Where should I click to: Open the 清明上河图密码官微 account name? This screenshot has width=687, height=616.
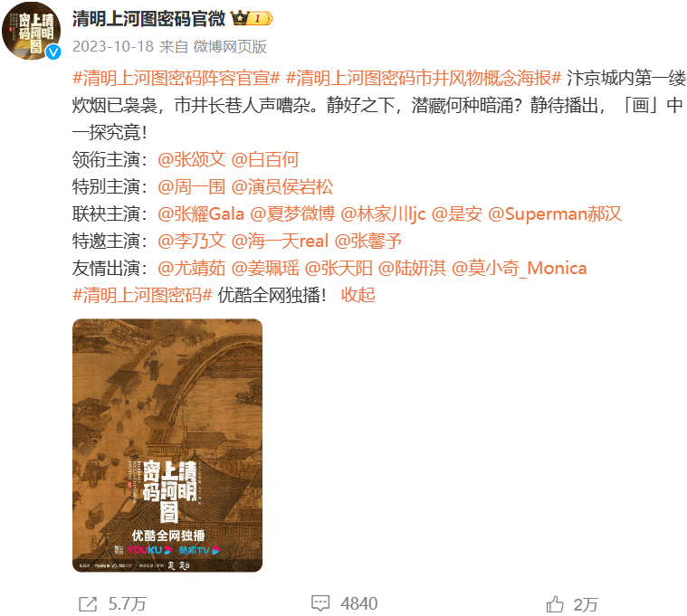tap(148, 18)
